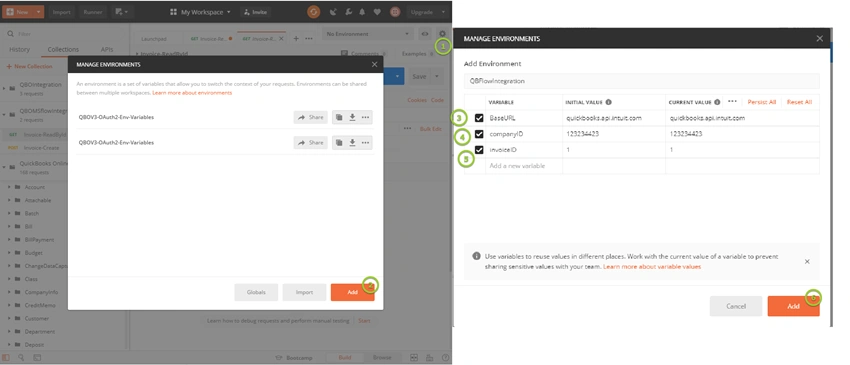Expand the QBOIntegration collection
Image resolution: width=850 pixels, height=365 pixels.
pyautogui.click(x=4, y=88)
